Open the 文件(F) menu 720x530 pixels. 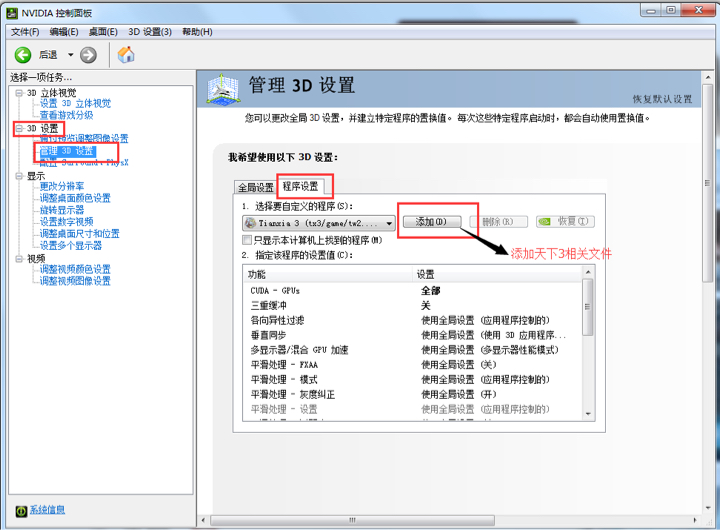tap(25, 32)
